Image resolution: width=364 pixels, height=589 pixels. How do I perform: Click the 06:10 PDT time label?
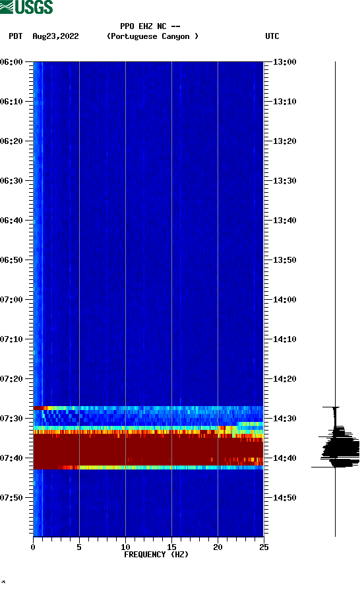point(12,102)
